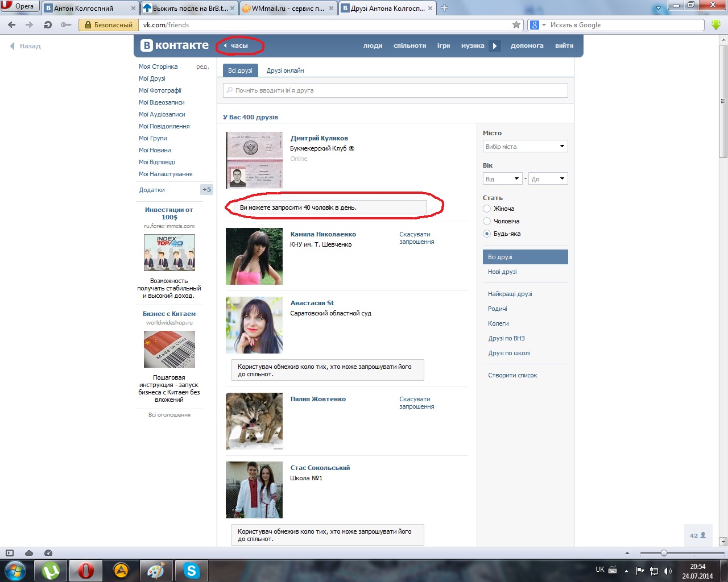This screenshot has height=582, width=728.
Task: Open the Action Center flag in the tray
Action: [x=640, y=571]
